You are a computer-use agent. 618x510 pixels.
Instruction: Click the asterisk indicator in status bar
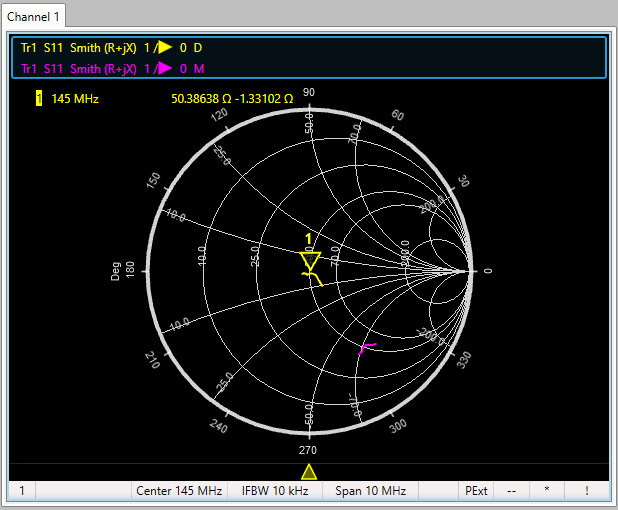coord(546,491)
